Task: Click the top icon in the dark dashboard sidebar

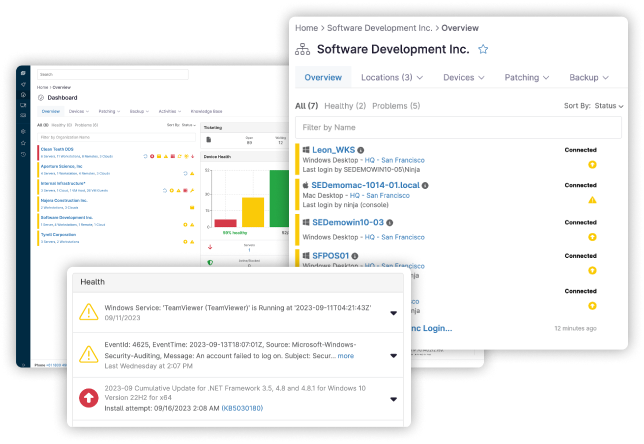Action: pyautogui.click(x=23, y=73)
